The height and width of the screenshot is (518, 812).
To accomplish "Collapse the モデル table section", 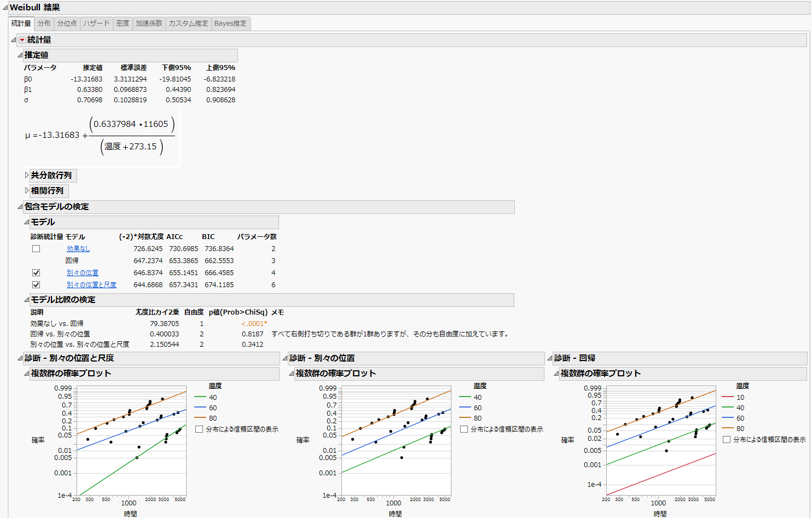I will coord(26,222).
